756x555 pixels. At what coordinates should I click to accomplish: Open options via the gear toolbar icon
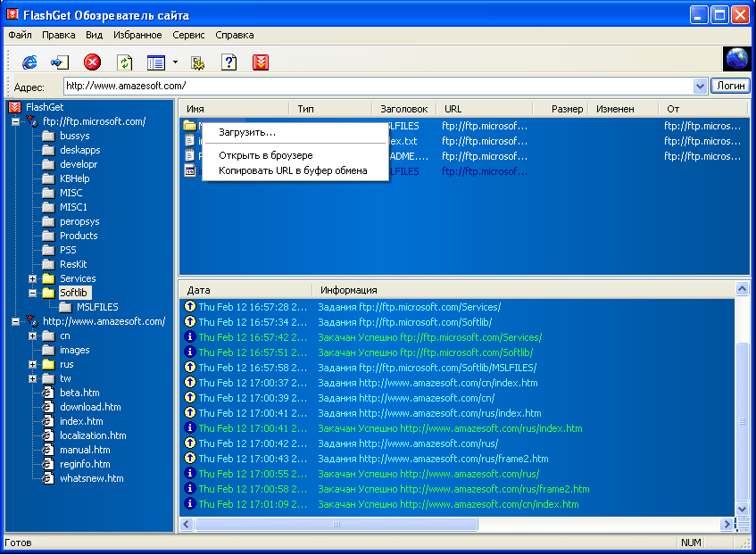point(198,62)
